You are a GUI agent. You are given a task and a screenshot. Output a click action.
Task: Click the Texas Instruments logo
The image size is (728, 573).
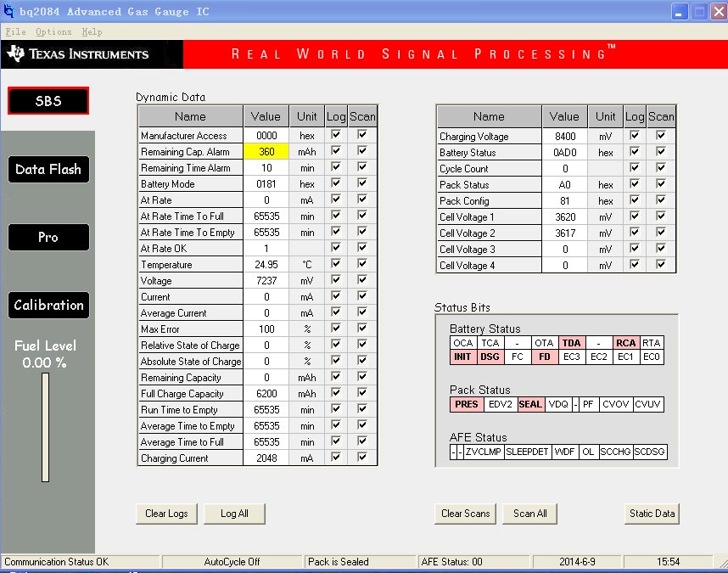coord(78,53)
